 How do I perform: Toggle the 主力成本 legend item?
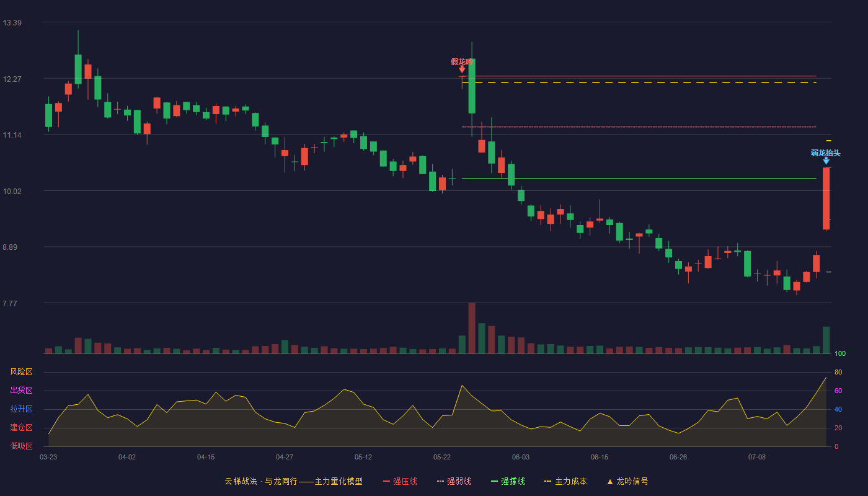point(565,481)
